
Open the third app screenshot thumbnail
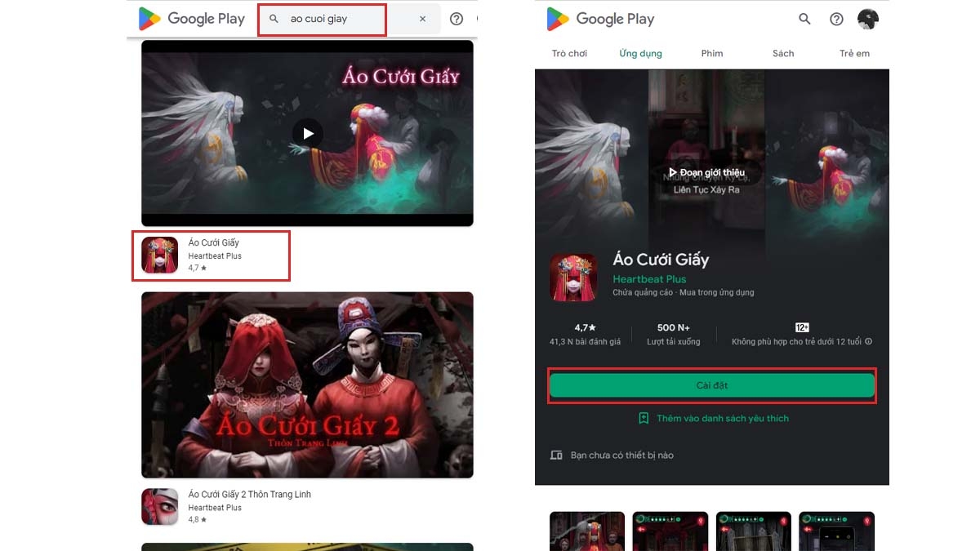(x=754, y=531)
